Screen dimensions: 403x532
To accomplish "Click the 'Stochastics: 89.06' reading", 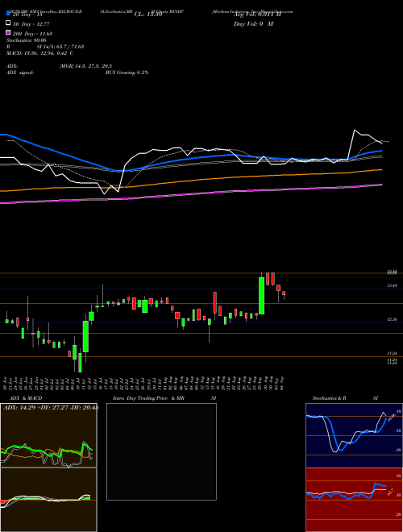I will click(x=27, y=40).
